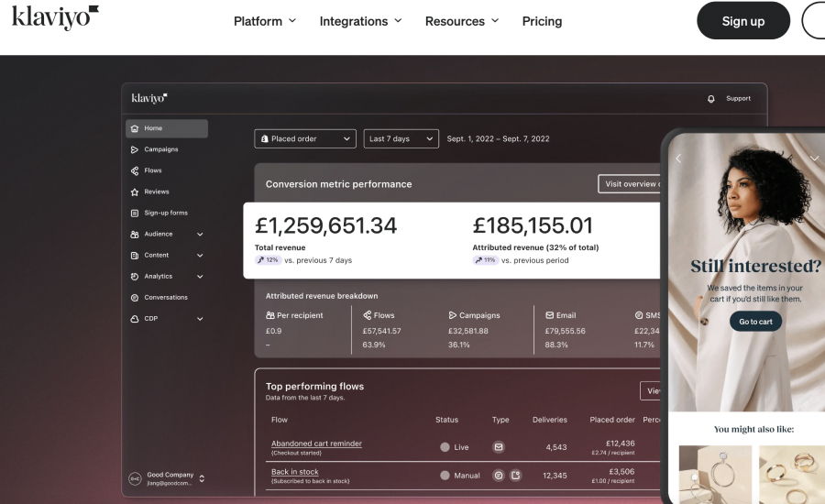
Task: Click the 11% attributed revenue trend badge
Action: click(x=485, y=260)
